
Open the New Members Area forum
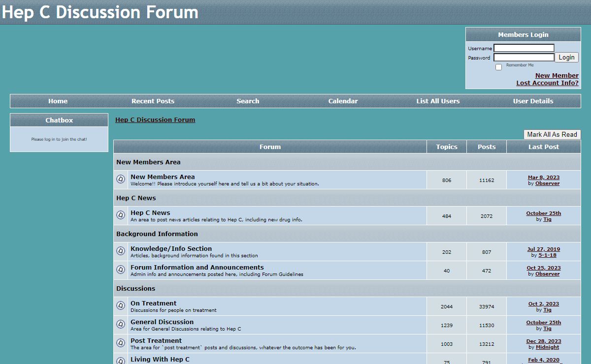pos(163,177)
